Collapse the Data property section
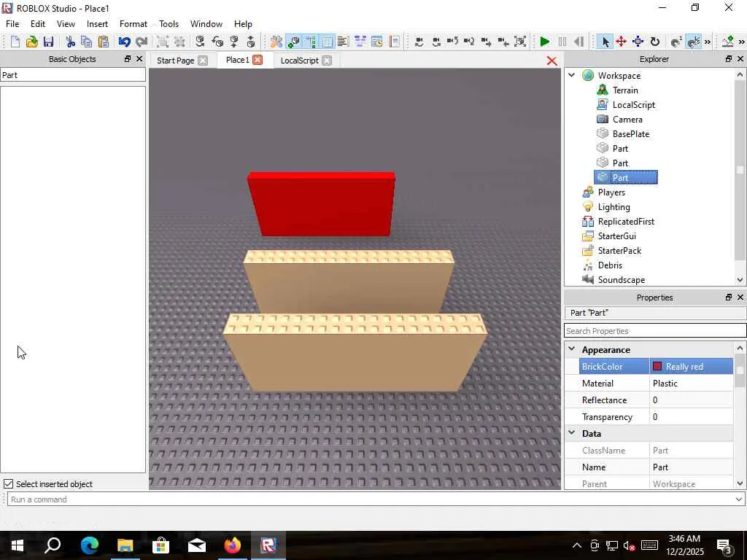 [x=572, y=433]
